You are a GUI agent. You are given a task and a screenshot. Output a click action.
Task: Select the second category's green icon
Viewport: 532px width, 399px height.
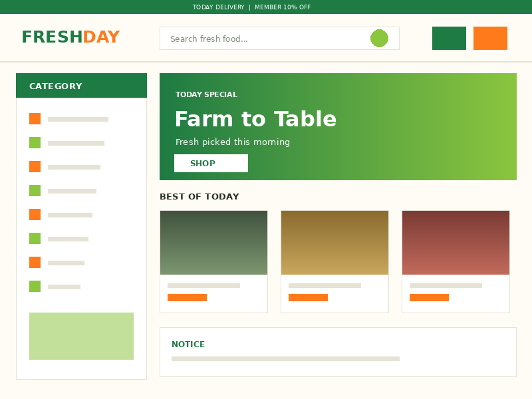tap(35, 142)
